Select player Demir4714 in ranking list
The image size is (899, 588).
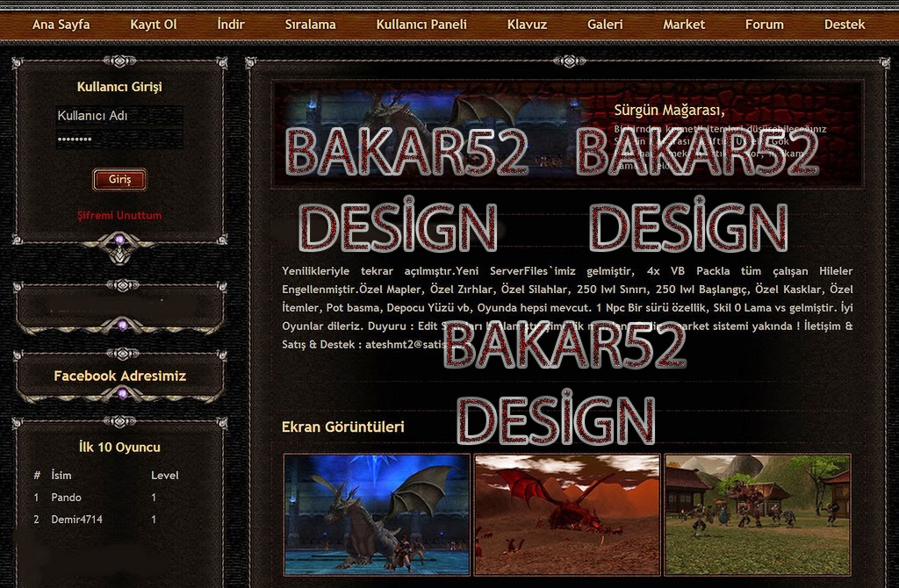(77, 520)
